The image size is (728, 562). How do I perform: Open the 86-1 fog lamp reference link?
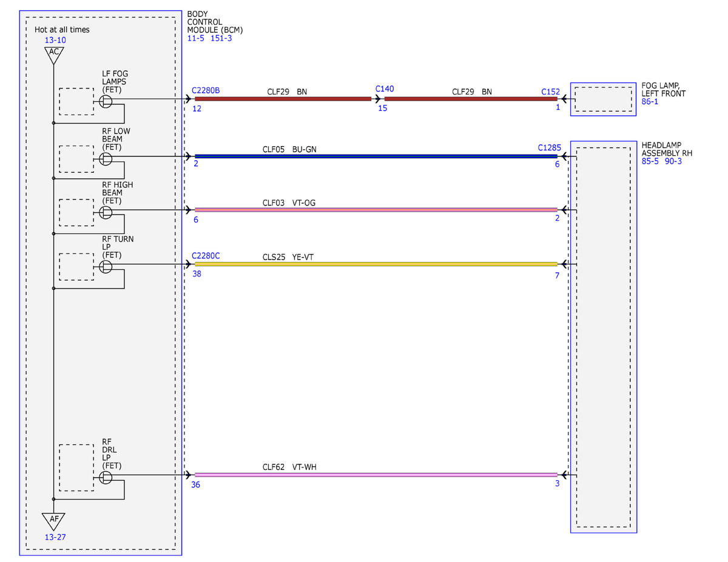pos(650,102)
